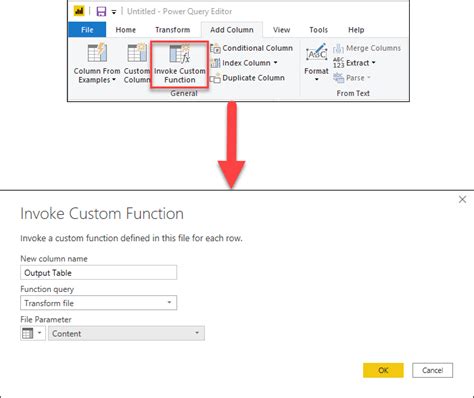Switch to the Home tab

pyautogui.click(x=126, y=30)
